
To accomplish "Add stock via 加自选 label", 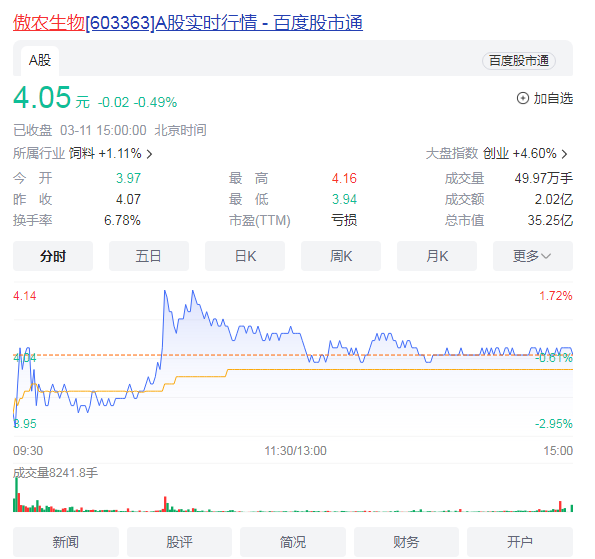I will (553, 99).
